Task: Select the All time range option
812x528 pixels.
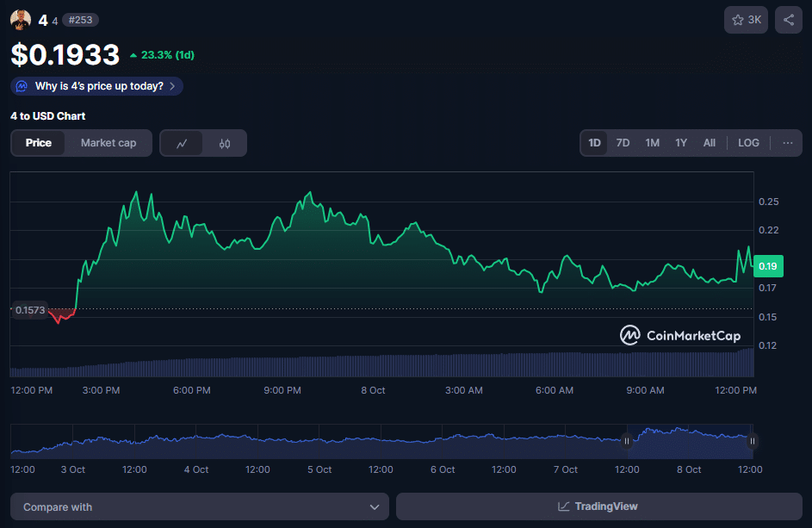Action: pyautogui.click(x=710, y=143)
